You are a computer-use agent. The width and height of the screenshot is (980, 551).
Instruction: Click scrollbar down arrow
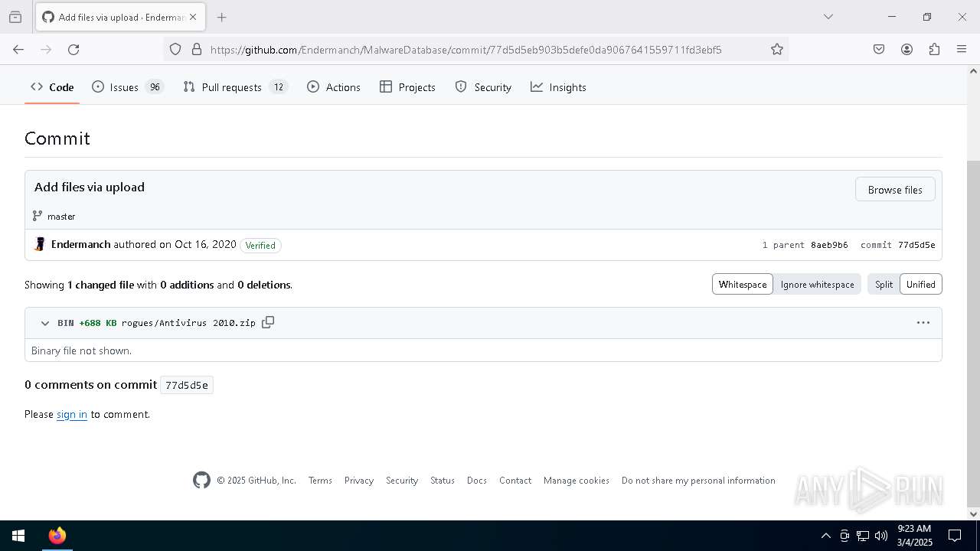pyautogui.click(x=973, y=514)
